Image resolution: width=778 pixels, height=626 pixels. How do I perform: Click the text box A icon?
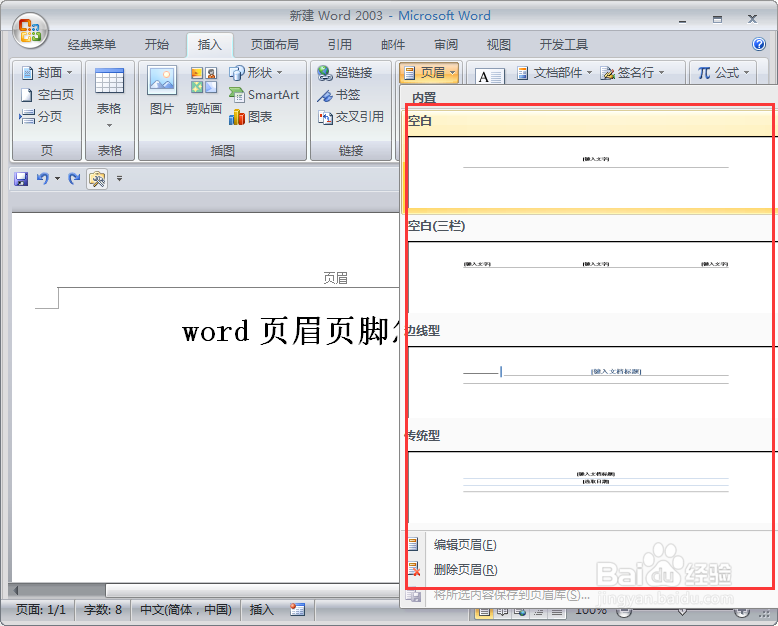point(489,77)
